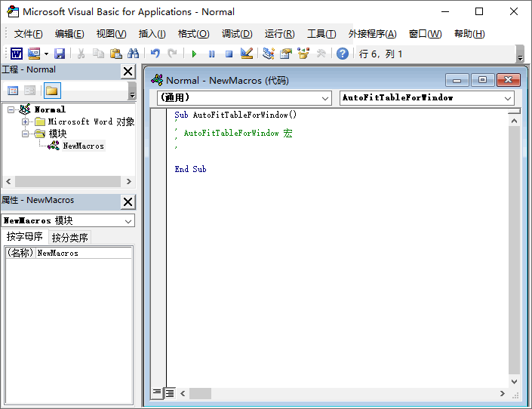Image resolution: width=532 pixels, height=409 pixels.
Task: Undo the last action
Action: (155, 54)
